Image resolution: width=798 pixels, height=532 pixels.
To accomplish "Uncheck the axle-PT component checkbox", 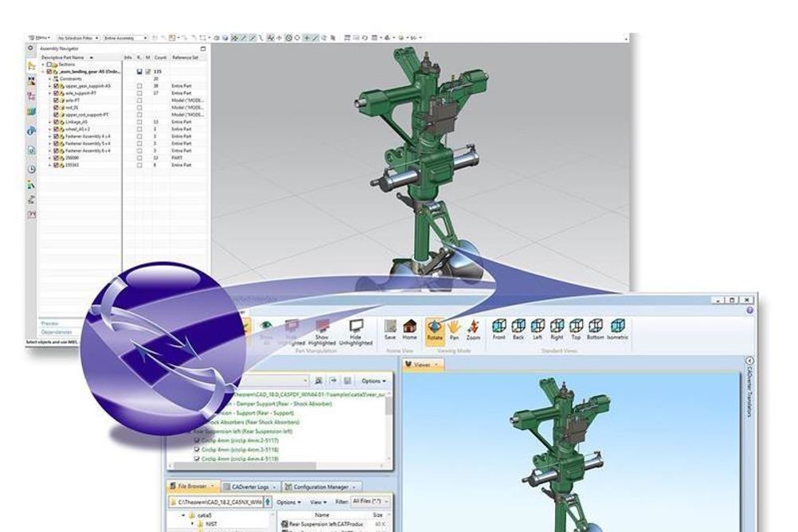I will (x=56, y=100).
